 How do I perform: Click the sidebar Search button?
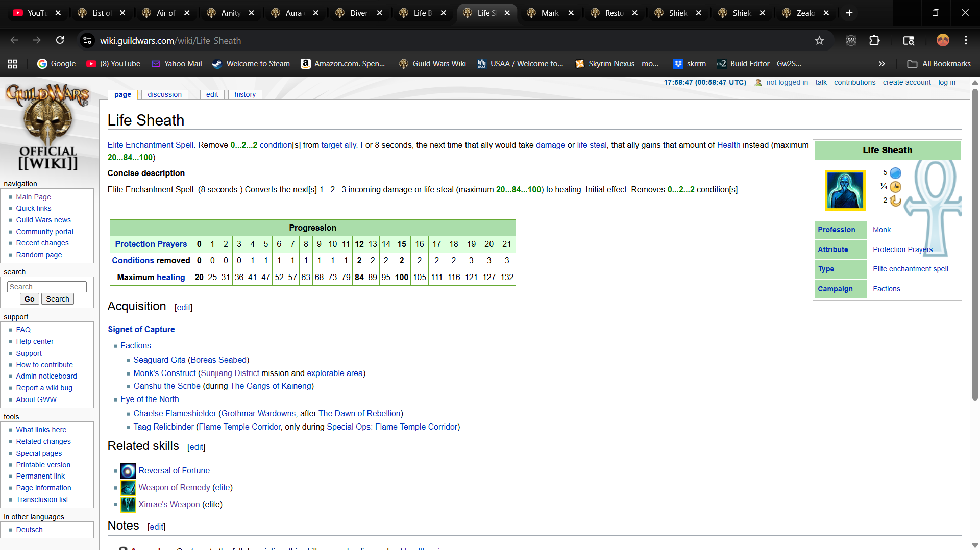58,299
